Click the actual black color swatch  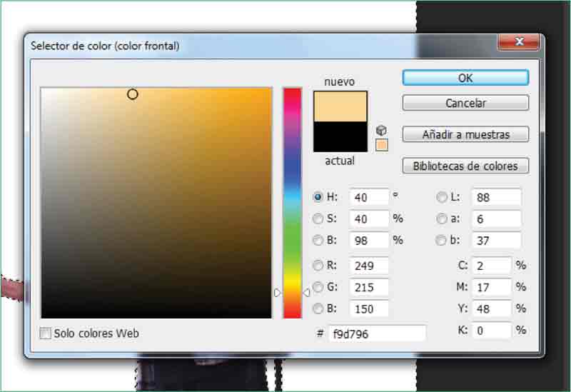(340, 136)
